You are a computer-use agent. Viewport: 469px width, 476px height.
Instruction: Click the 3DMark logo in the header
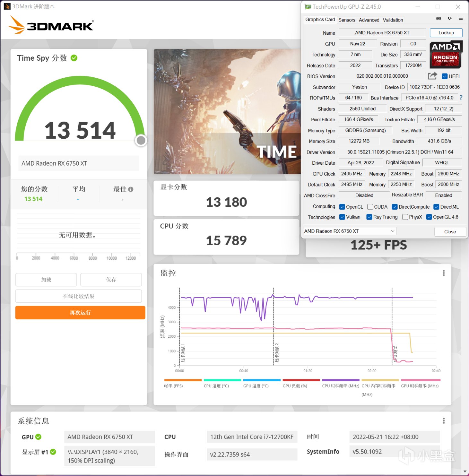[51, 25]
